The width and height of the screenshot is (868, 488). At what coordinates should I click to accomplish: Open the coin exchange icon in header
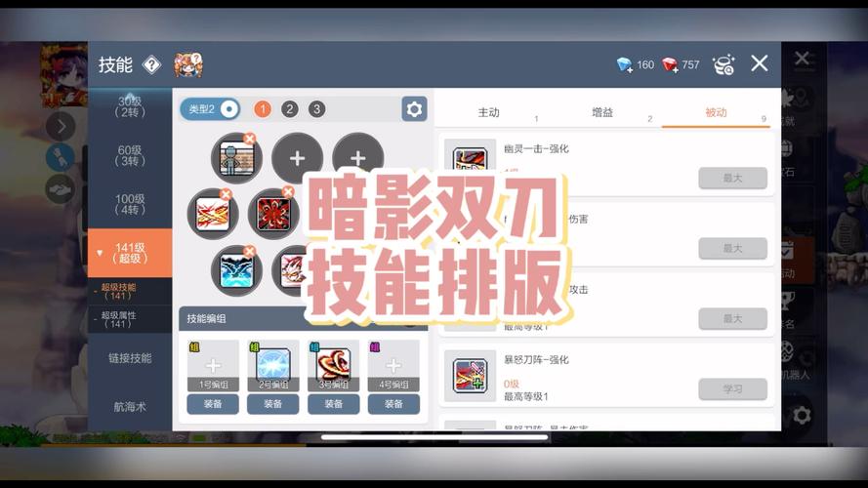pyautogui.click(x=723, y=64)
